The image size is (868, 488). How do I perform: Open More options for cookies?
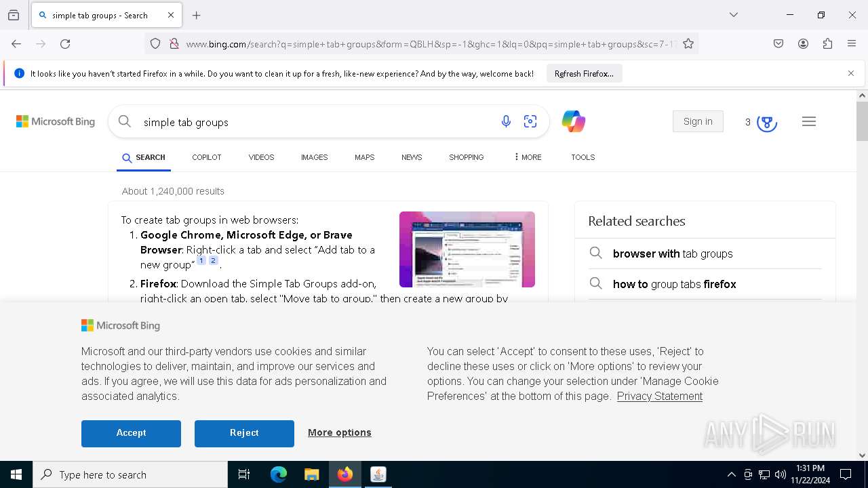pyautogui.click(x=340, y=432)
